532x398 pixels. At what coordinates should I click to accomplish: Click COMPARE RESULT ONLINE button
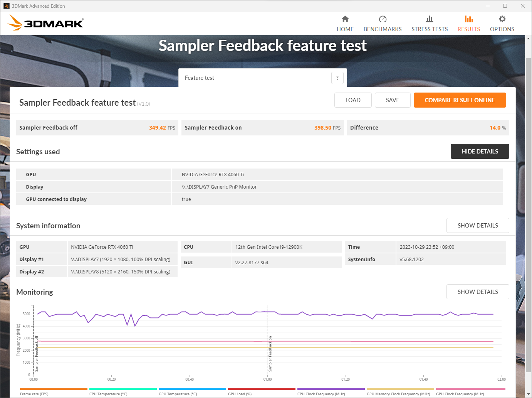coord(460,100)
